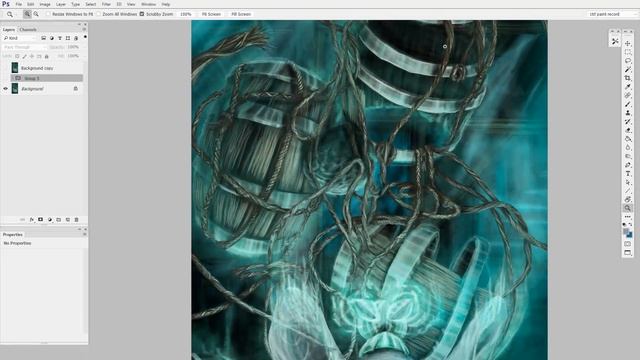Viewport: 640px width, 360px height.
Task: Choose the Zoom Out magnifier option
Action: pos(36,14)
